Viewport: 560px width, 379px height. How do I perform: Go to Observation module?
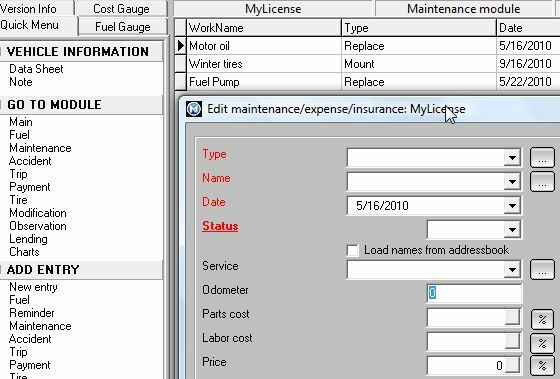(x=38, y=226)
